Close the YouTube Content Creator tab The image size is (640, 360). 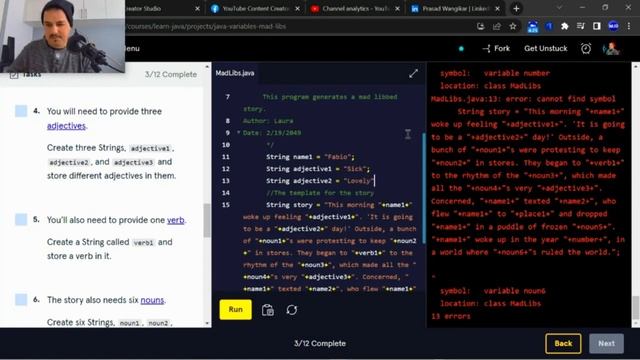point(298,9)
